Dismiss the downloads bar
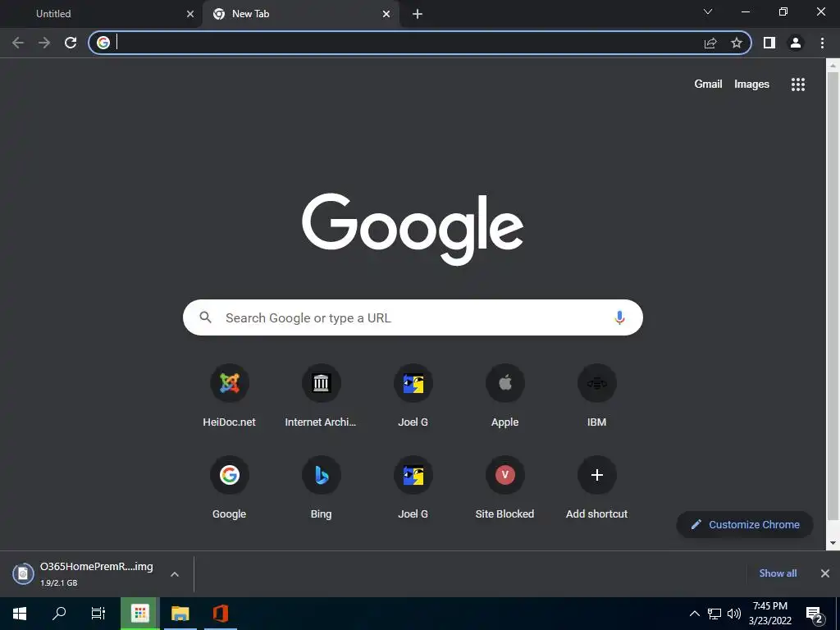 tap(825, 573)
